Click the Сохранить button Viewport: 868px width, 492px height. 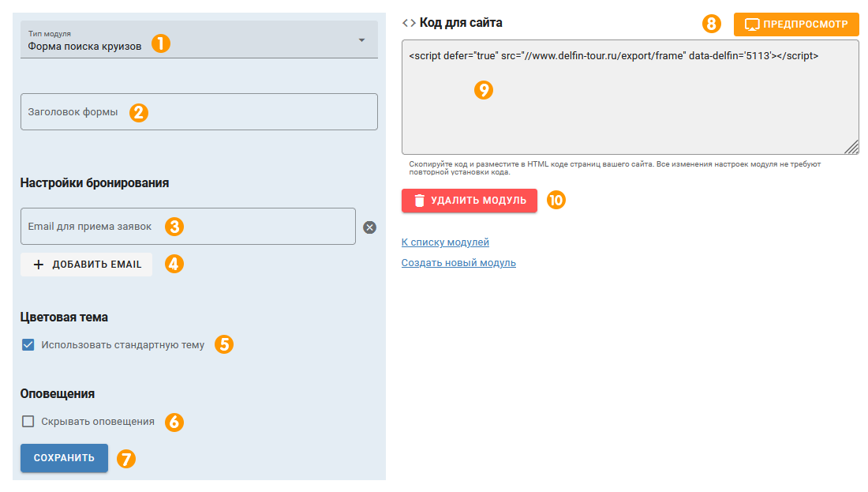(x=64, y=458)
